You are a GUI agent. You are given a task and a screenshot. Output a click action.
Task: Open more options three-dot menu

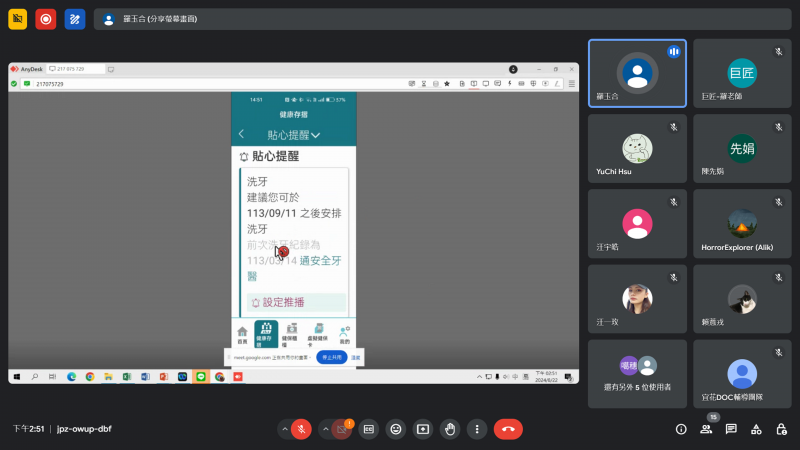point(477,429)
